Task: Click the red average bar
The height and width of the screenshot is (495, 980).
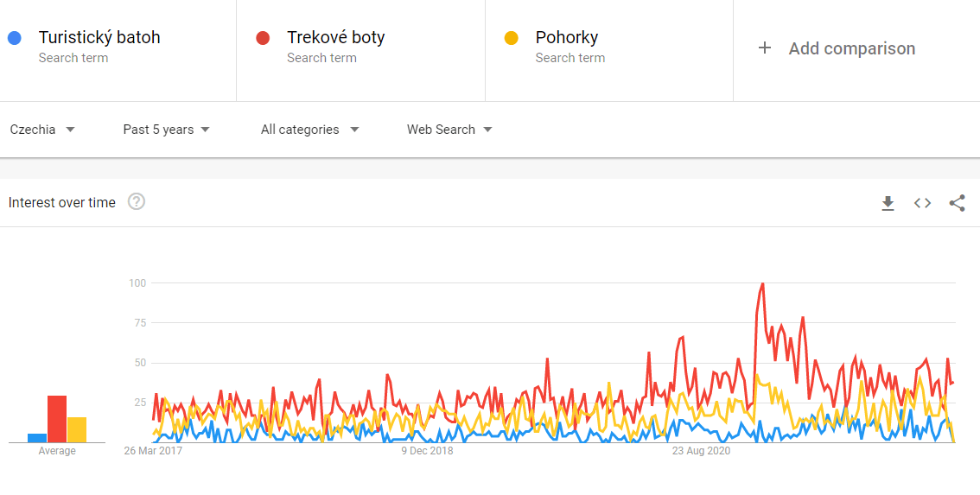Action: [57, 419]
